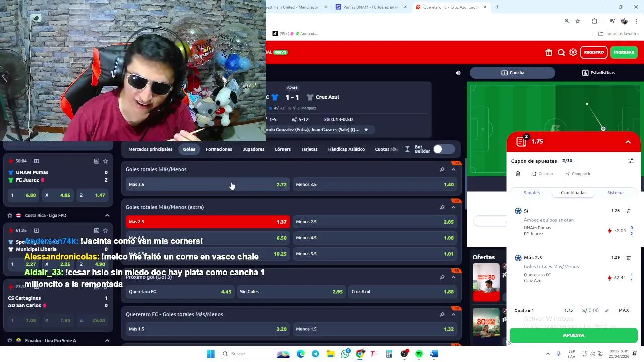Viewport: 644px width, 362px height.
Task: Set maximum stake with MÁX
Action: pos(624,310)
